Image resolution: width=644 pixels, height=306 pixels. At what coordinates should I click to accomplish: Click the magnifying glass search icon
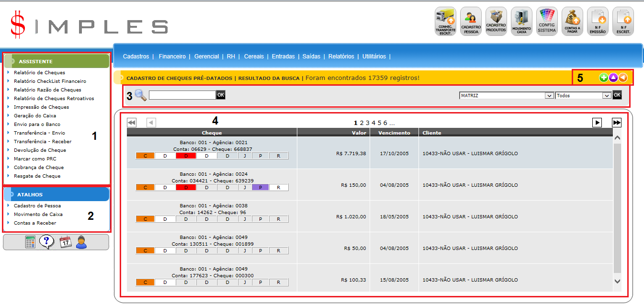pos(140,95)
